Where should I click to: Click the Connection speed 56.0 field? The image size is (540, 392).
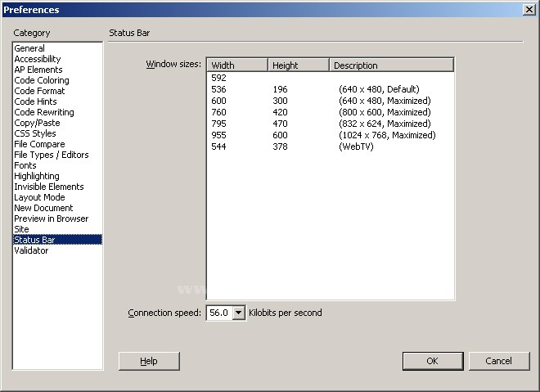click(218, 313)
